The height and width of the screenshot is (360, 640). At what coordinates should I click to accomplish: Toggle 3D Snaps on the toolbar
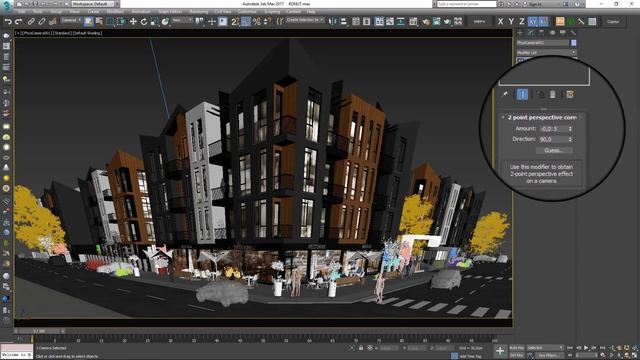click(x=235, y=21)
